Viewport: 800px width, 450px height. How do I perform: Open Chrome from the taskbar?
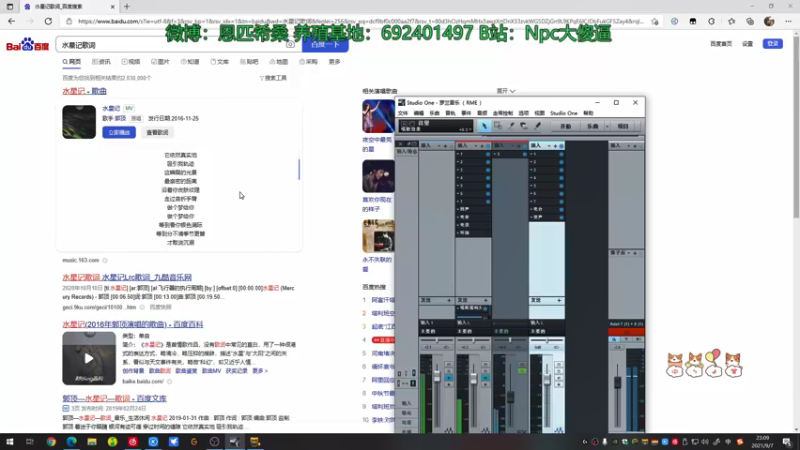(x=51, y=442)
